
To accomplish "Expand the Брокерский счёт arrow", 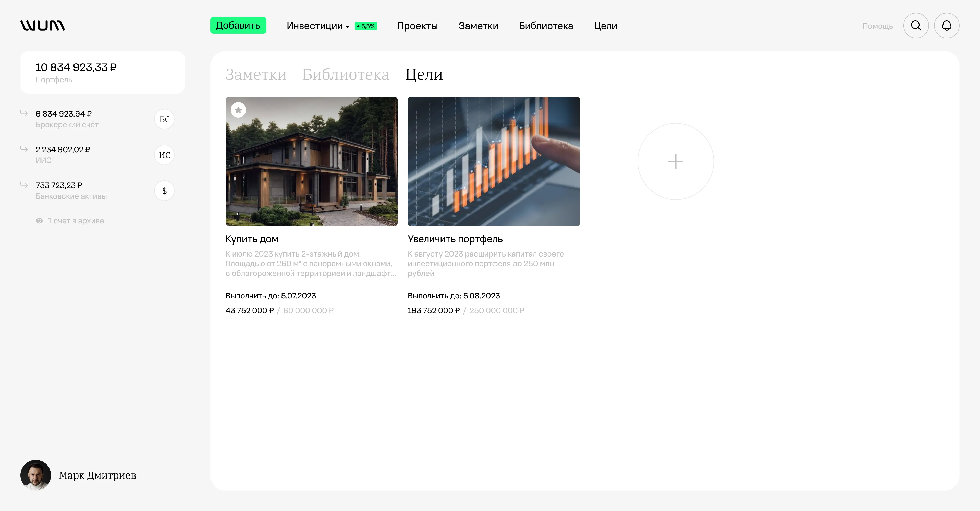I will pyautogui.click(x=24, y=113).
